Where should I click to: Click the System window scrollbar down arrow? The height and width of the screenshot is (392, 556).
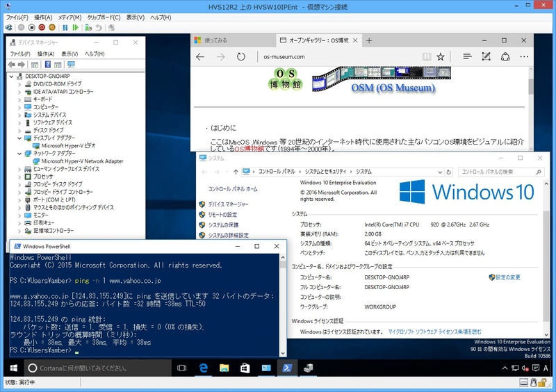point(546,334)
